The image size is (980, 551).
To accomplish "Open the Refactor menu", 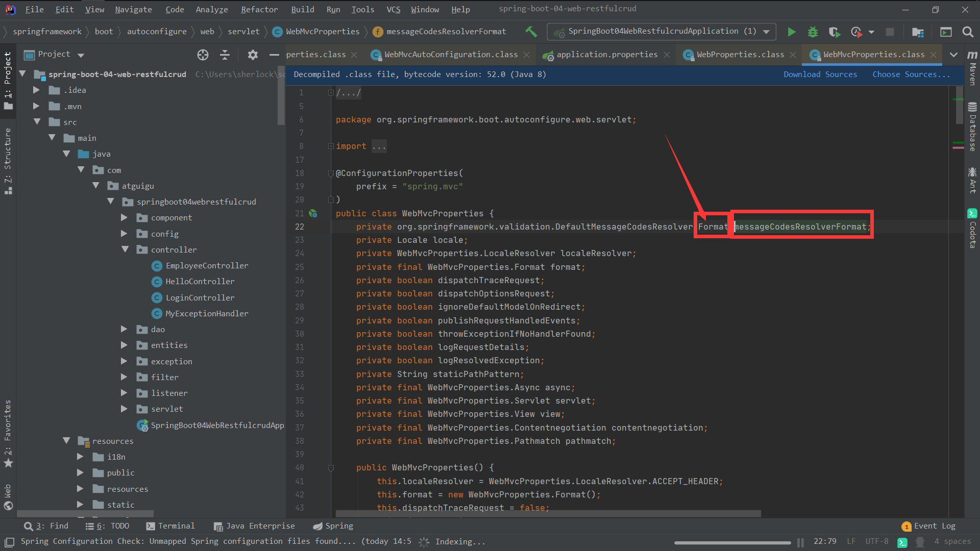I will tap(259, 9).
